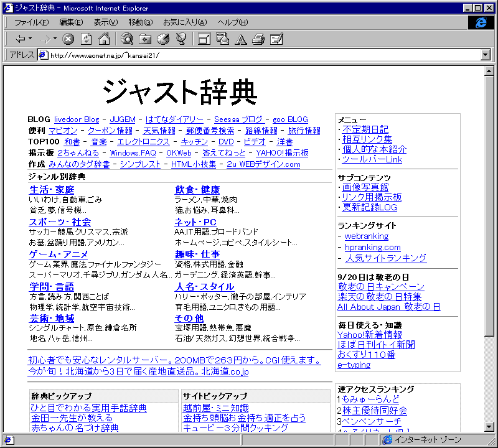Image resolution: width=498 pixels, height=448 pixels.
Task: Open the 画像写真館 link
Action: click(x=365, y=187)
